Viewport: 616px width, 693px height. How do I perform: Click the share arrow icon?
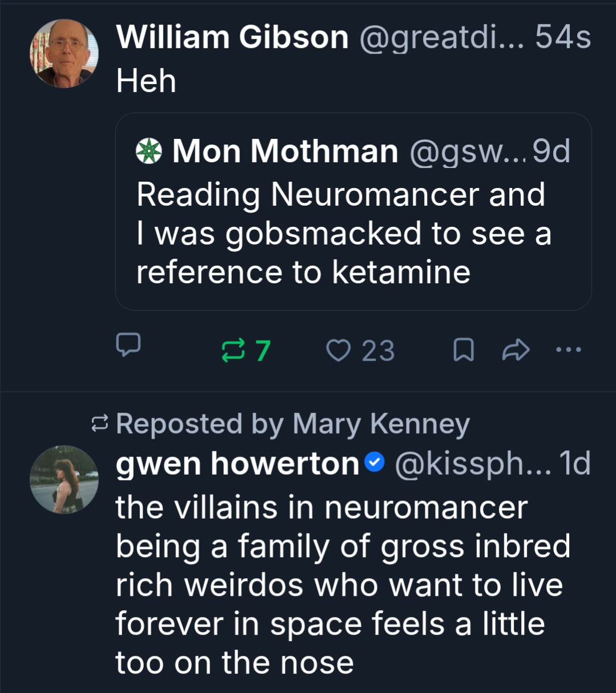click(516, 350)
